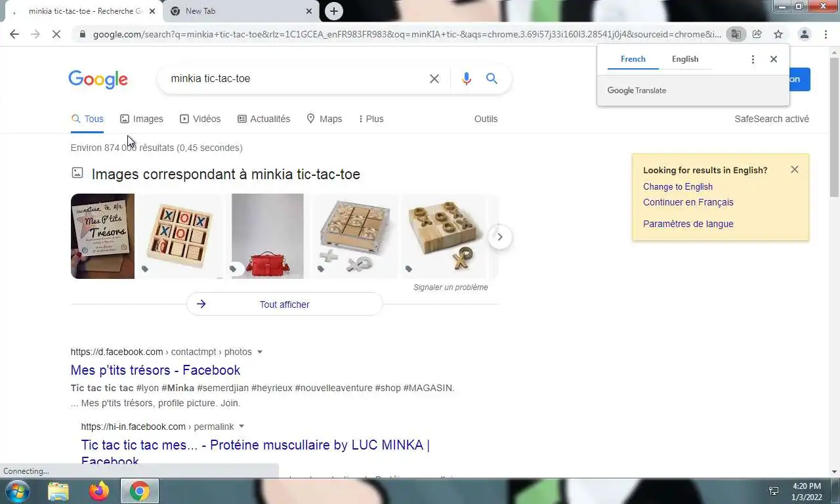The height and width of the screenshot is (504, 840).
Task: Click Change to English link
Action: [x=678, y=186]
